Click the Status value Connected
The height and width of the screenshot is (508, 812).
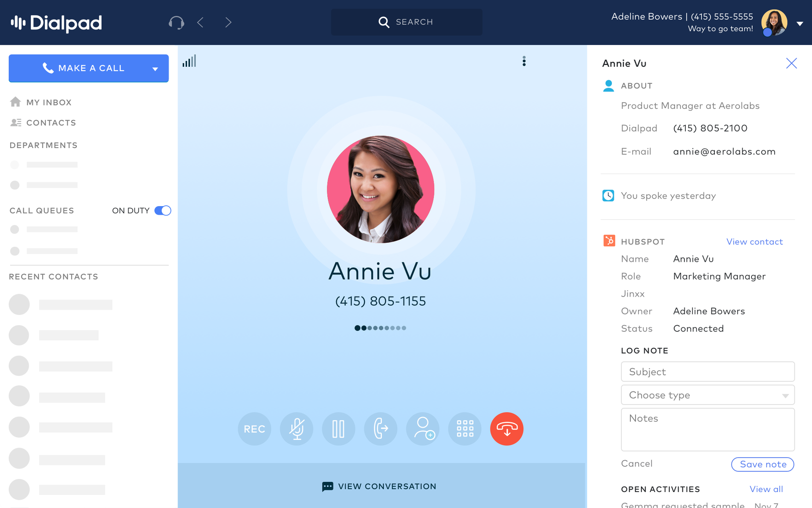698,329
